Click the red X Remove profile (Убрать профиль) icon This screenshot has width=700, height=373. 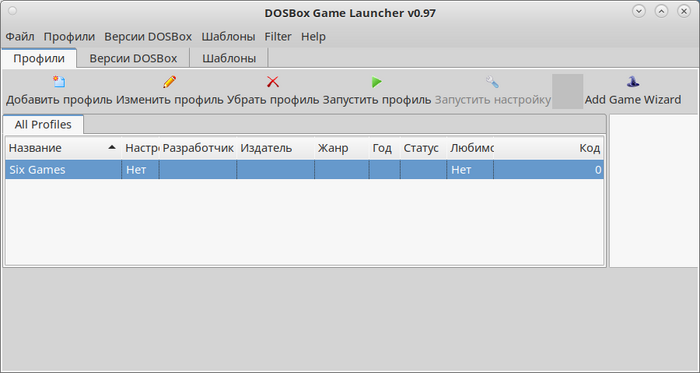(273, 82)
